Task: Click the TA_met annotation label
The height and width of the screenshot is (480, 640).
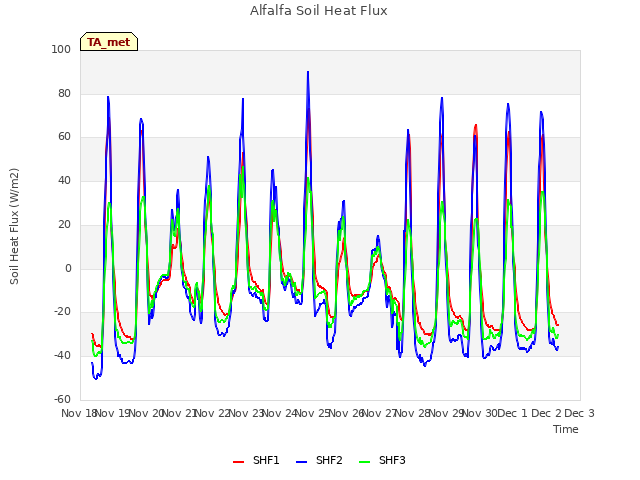Action: pyautogui.click(x=109, y=42)
